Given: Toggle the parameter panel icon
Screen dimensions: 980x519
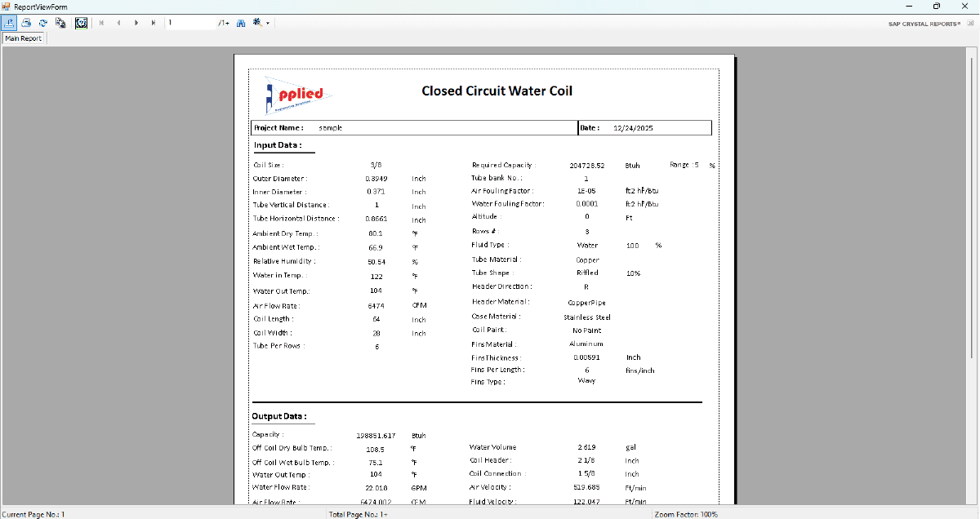Looking at the screenshot, I should (82, 23).
